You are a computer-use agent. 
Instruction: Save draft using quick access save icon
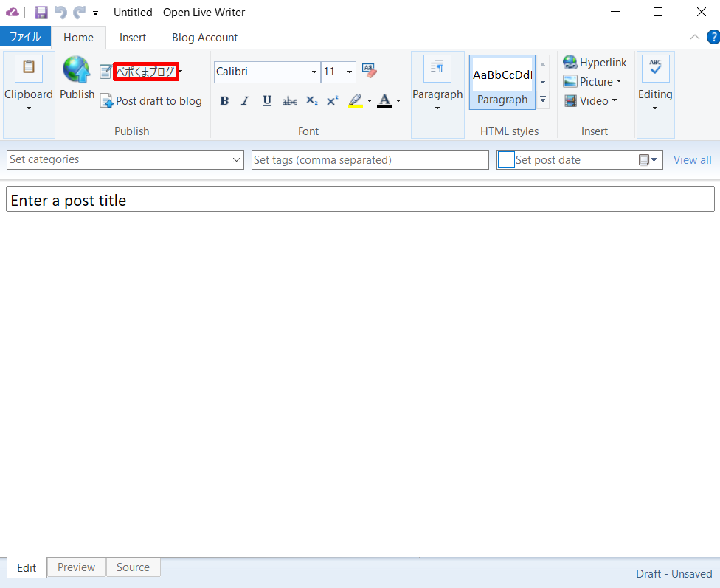[x=41, y=13]
